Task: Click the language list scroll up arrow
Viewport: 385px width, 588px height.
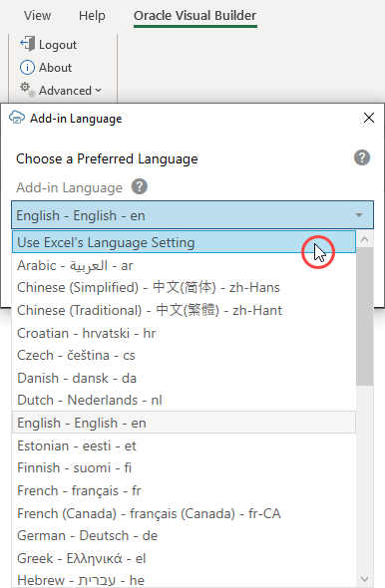Action: [x=364, y=239]
